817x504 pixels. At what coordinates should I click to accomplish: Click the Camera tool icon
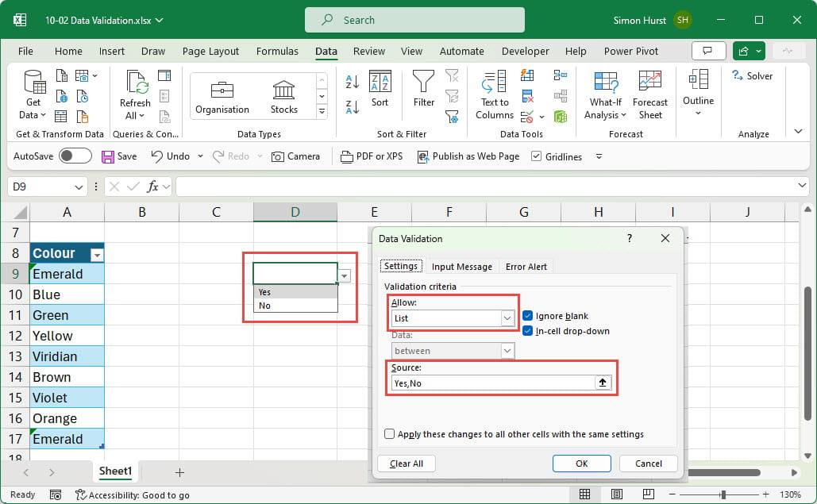[278, 157]
